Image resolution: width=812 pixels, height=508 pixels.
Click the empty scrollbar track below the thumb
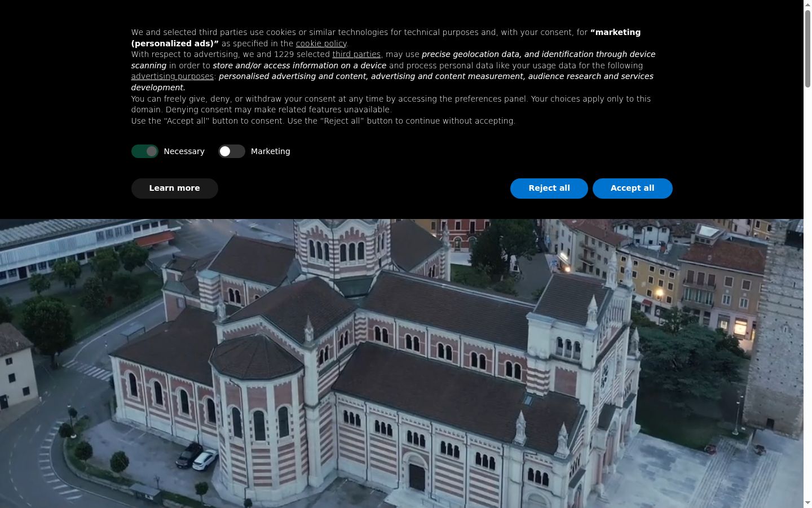coord(807,294)
